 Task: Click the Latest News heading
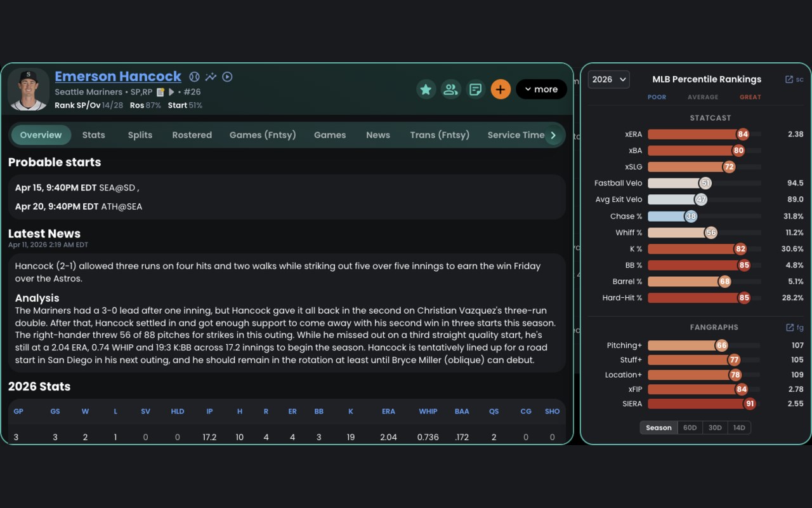[44, 234]
